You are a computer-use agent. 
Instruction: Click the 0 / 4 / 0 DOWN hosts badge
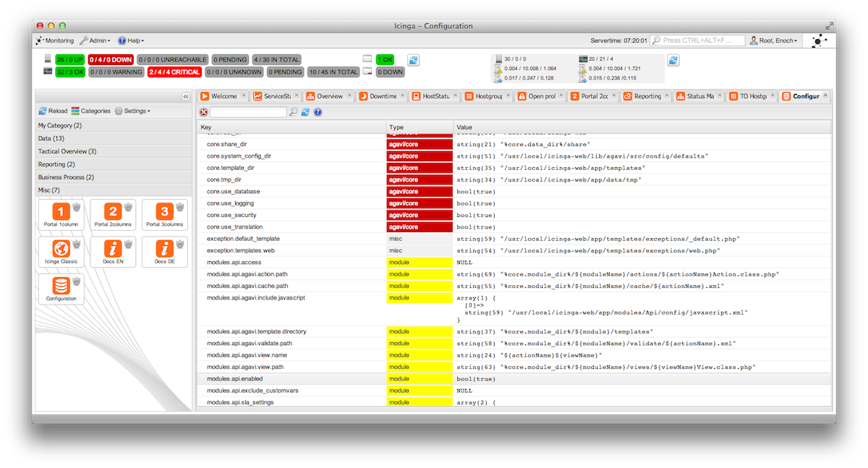point(111,59)
